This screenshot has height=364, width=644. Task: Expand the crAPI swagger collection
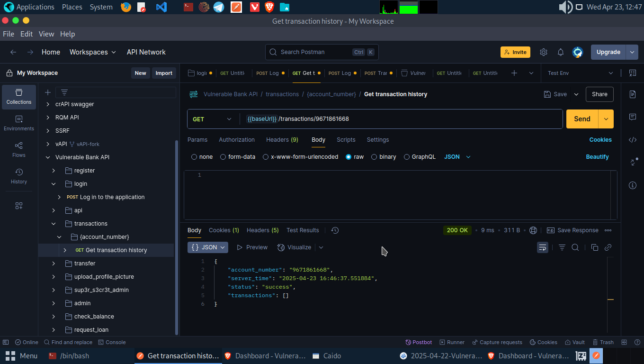[47, 104]
